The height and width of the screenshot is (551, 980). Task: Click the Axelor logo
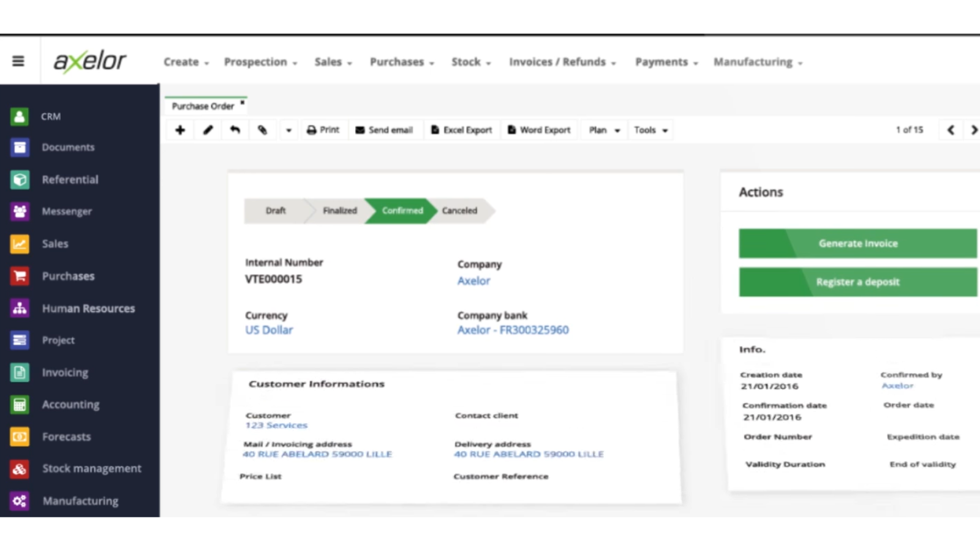pos(90,61)
